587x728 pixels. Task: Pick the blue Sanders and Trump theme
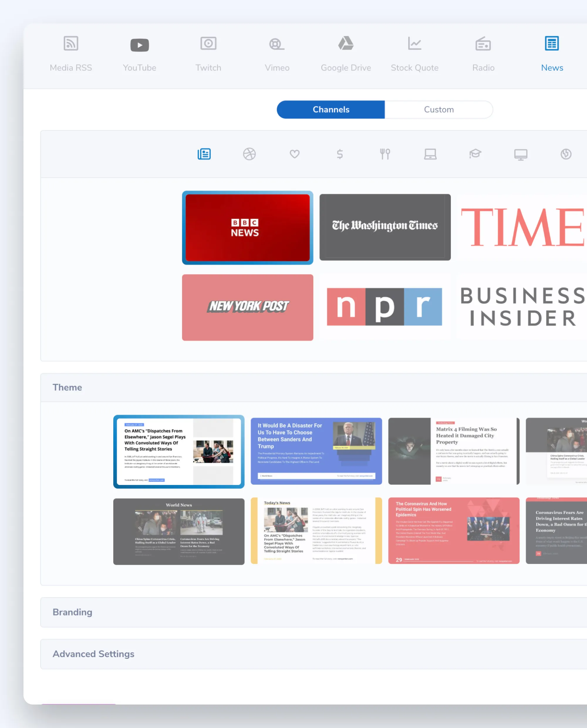[x=316, y=451]
